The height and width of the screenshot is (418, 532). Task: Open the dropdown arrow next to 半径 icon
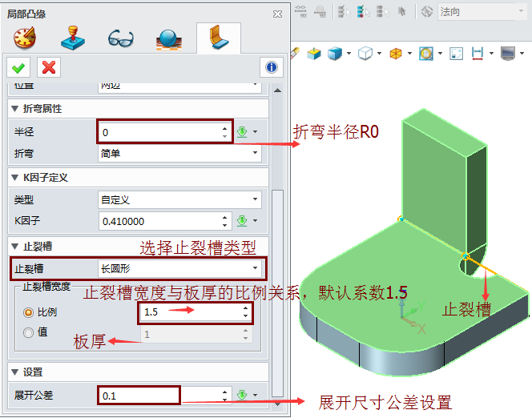[255, 131]
